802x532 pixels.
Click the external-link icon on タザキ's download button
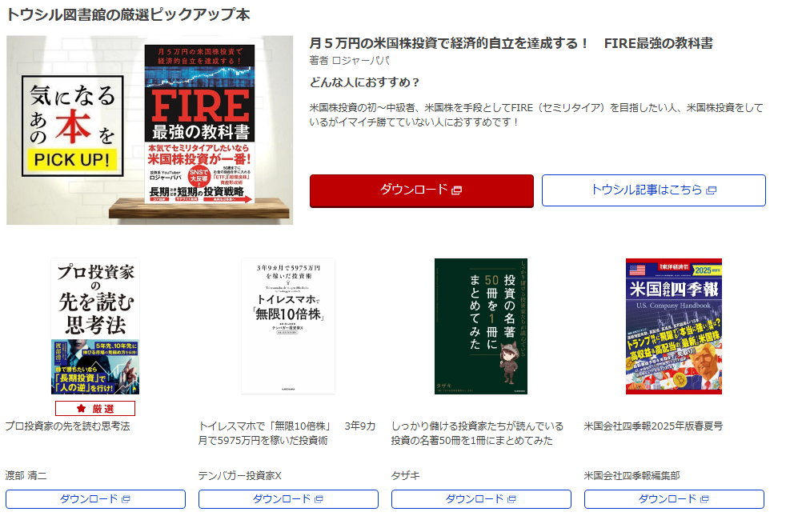point(511,499)
